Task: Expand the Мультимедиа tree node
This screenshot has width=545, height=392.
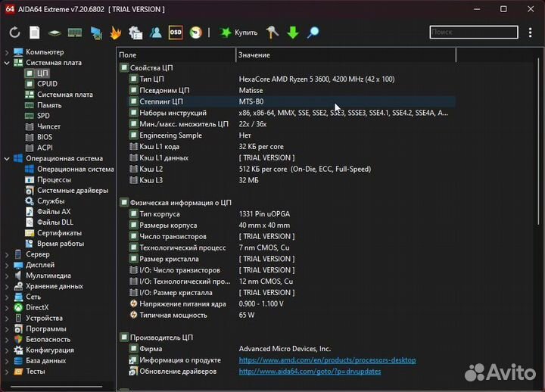Action: (x=7, y=276)
